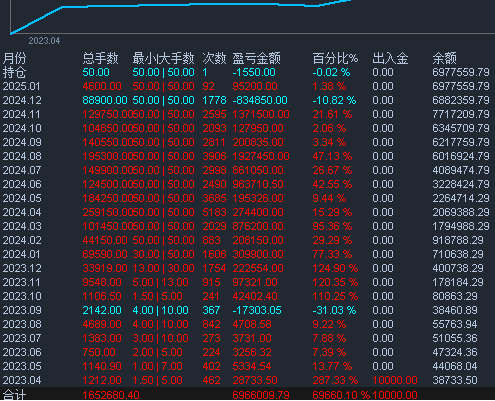Image resolution: width=495 pixels, height=401 pixels.
Task: Select the 2023.09 month row
Action: [247, 310]
